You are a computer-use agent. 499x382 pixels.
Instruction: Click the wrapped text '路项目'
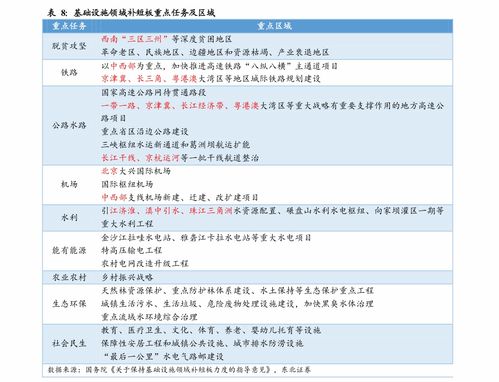(x=114, y=118)
